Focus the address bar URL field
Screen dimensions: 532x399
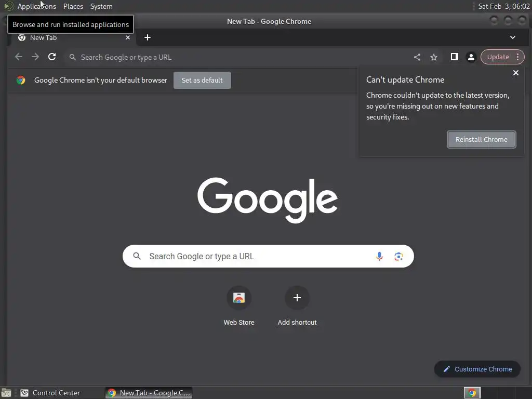[237, 57]
